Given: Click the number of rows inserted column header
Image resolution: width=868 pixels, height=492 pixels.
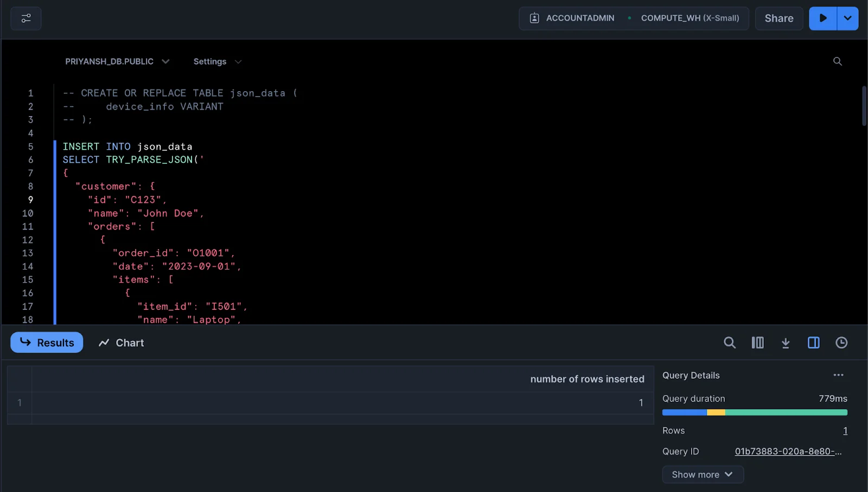Looking at the screenshot, I should (x=586, y=379).
